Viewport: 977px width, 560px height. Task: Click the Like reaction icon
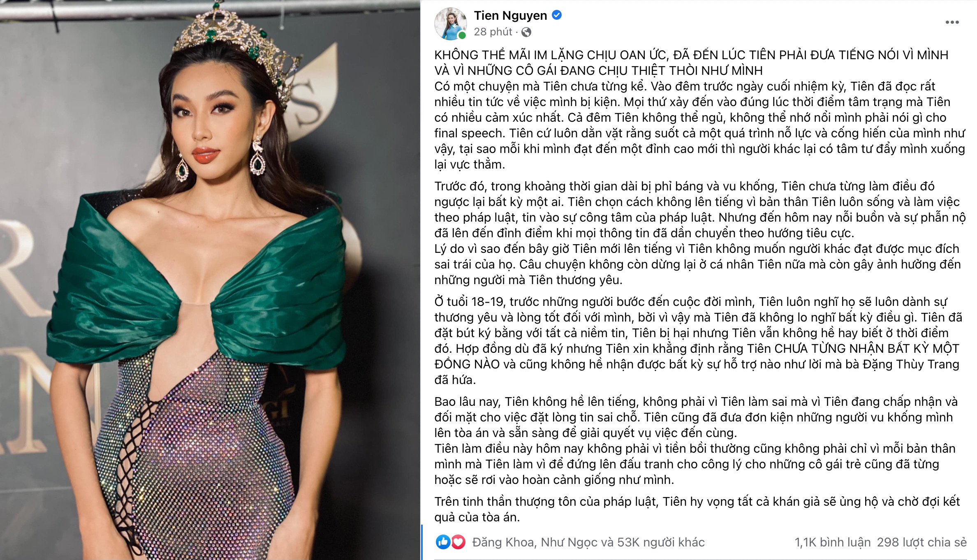coord(443,542)
